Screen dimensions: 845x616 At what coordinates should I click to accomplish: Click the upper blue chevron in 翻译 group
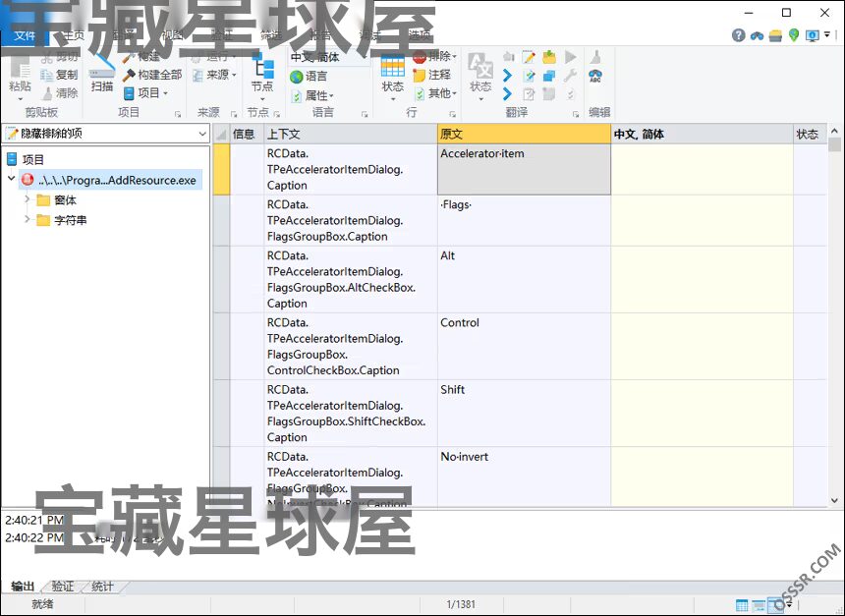(507, 75)
